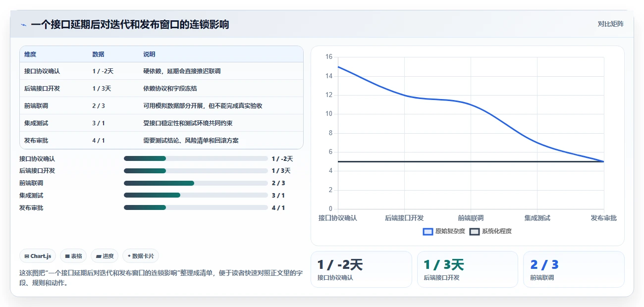
Task: Click table value 4 / 1
Action: 99,141
